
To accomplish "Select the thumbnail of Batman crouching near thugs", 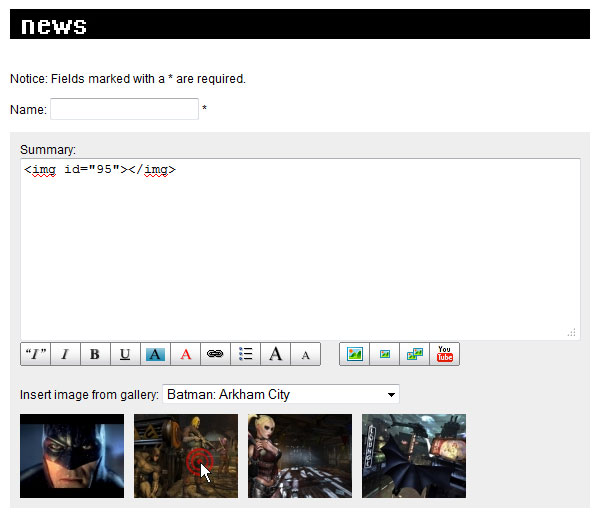I will click(186, 456).
